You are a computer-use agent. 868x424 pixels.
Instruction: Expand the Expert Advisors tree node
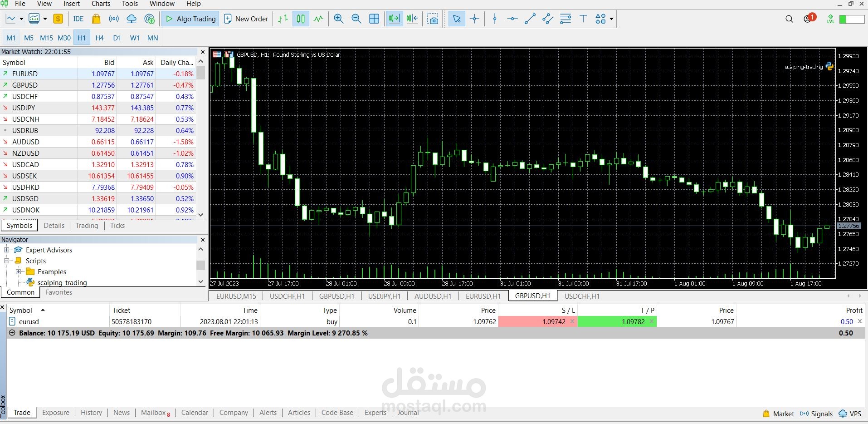[7, 250]
